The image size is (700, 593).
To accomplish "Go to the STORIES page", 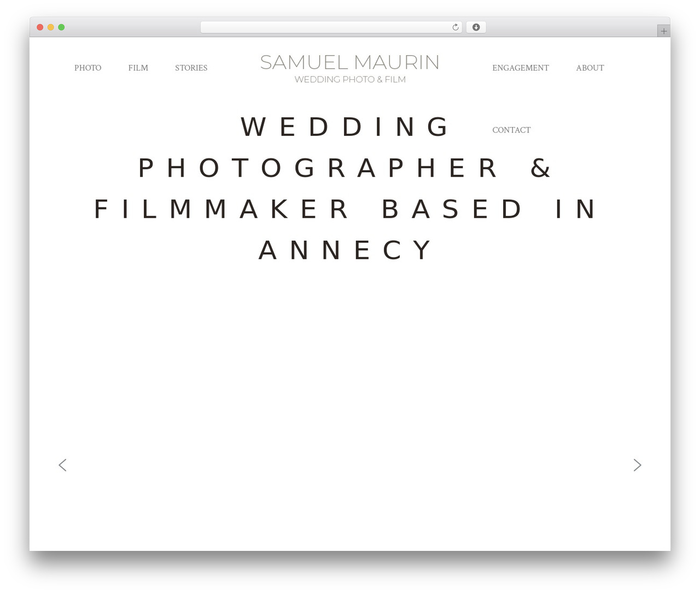I will click(x=191, y=68).
